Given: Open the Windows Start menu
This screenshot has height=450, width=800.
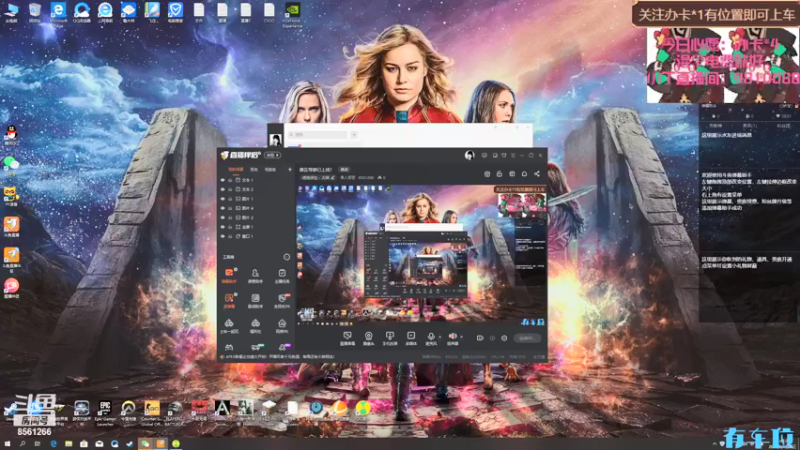Looking at the screenshot, I should click(7, 444).
